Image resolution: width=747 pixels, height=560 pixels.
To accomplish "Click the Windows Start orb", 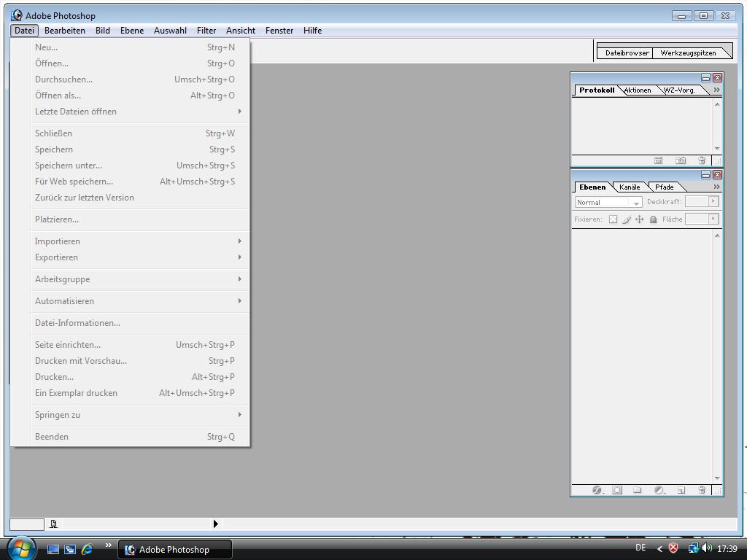I will 21,548.
